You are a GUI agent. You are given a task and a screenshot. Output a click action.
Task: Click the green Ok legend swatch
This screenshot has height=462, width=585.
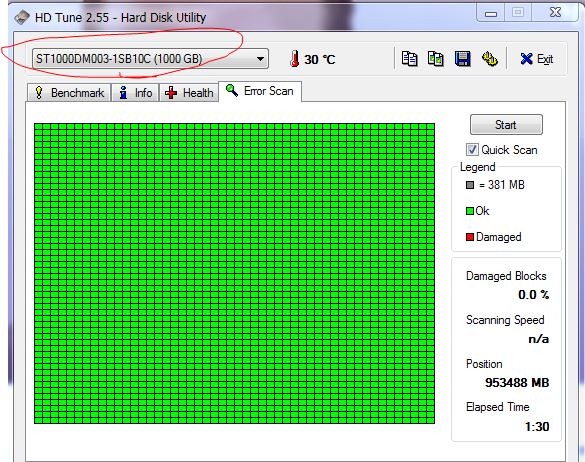click(470, 211)
